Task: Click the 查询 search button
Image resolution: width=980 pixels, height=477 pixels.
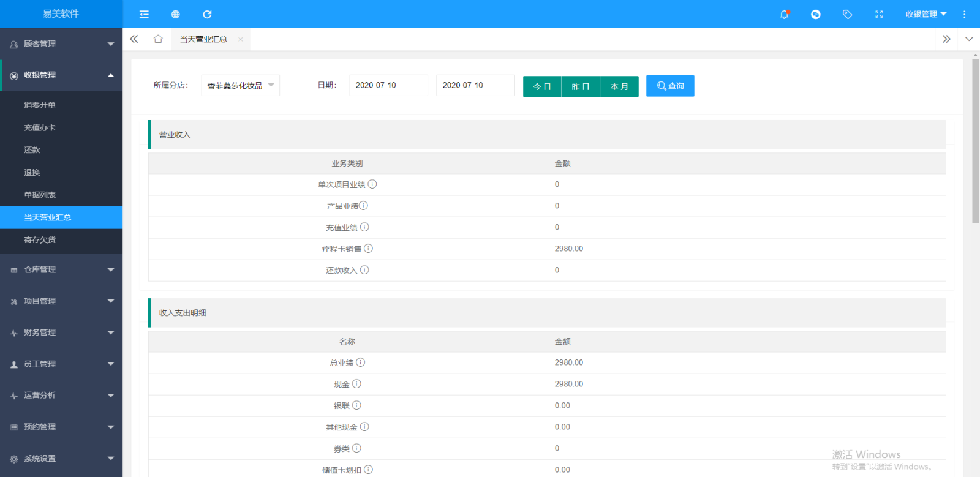Action: pyautogui.click(x=670, y=86)
